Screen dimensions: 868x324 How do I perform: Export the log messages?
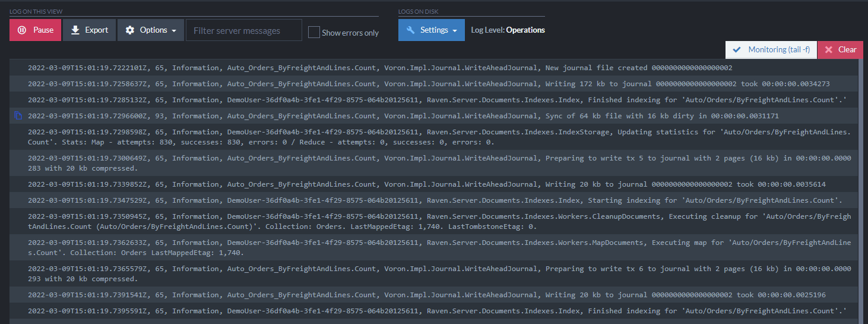tap(89, 30)
